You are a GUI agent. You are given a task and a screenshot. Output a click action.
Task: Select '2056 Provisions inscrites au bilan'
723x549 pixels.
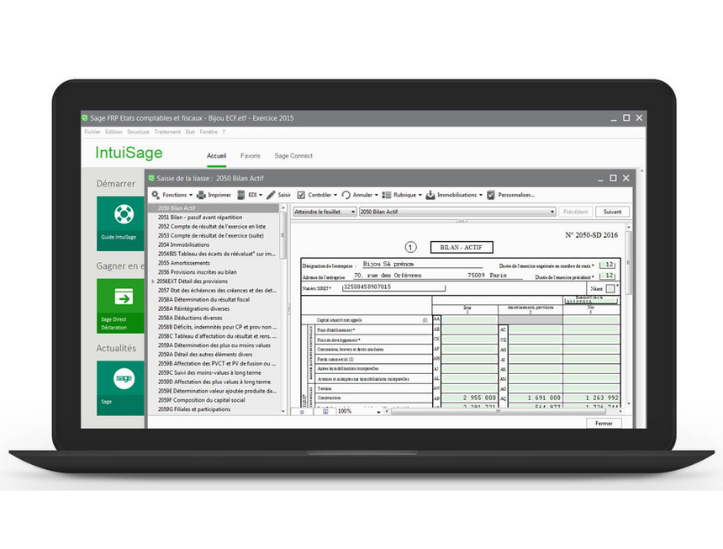(x=213, y=272)
